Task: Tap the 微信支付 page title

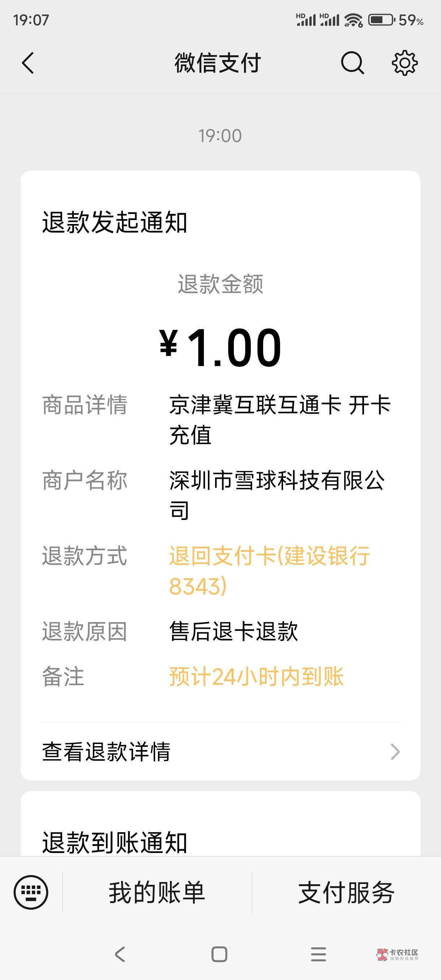Action: (218, 63)
